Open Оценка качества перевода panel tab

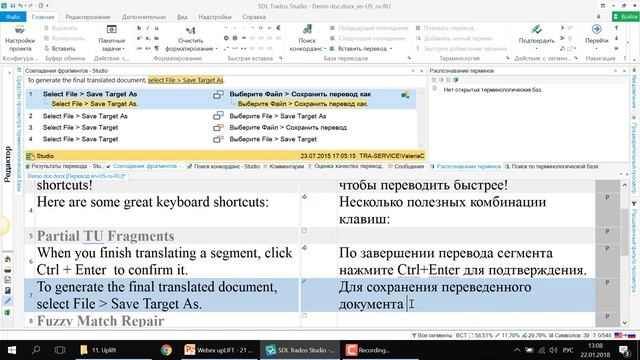point(346,167)
